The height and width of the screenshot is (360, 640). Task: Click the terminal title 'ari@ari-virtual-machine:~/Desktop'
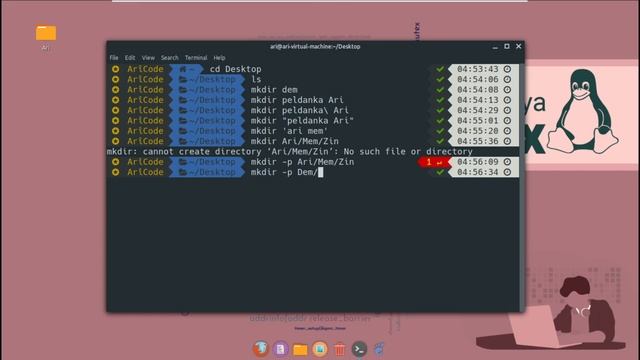pos(315,47)
